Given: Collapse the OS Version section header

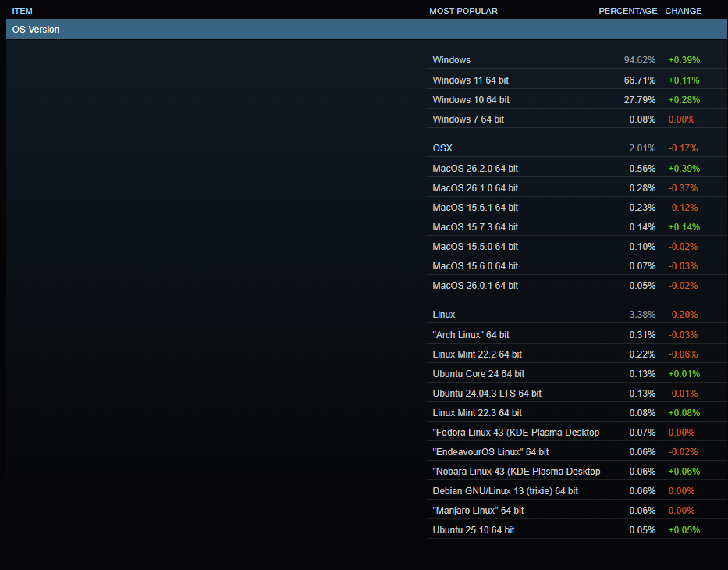Looking at the screenshot, I should coord(367,29).
